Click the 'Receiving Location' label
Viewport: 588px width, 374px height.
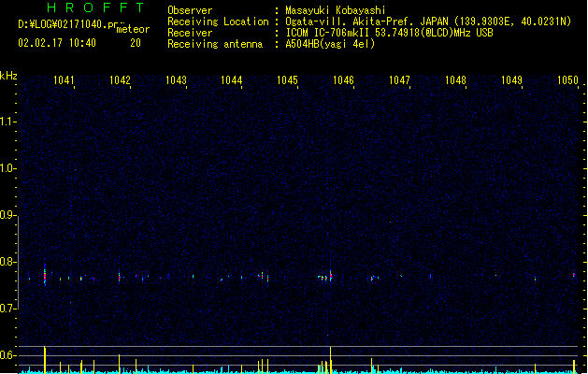click(x=218, y=22)
